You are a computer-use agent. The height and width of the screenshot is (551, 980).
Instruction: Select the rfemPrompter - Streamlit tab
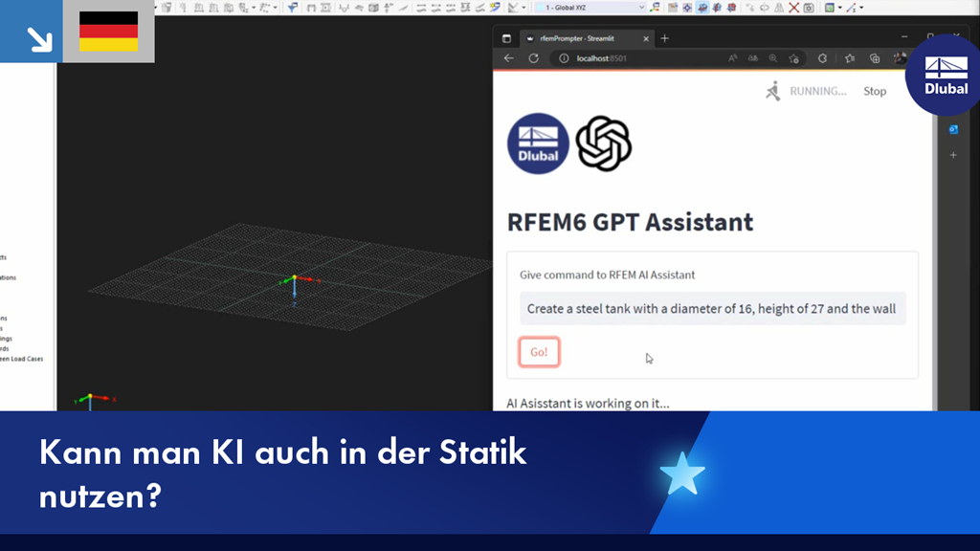pos(585,38)
